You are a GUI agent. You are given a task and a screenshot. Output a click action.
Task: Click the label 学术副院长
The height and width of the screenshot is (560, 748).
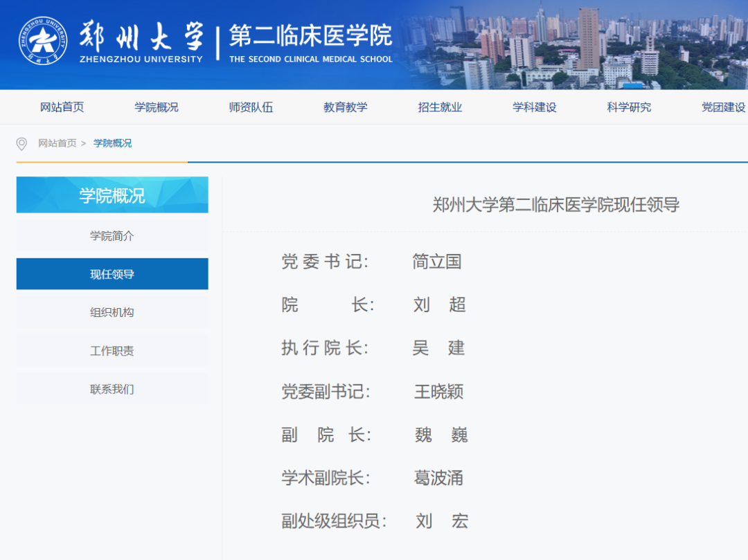pos(326,478)
